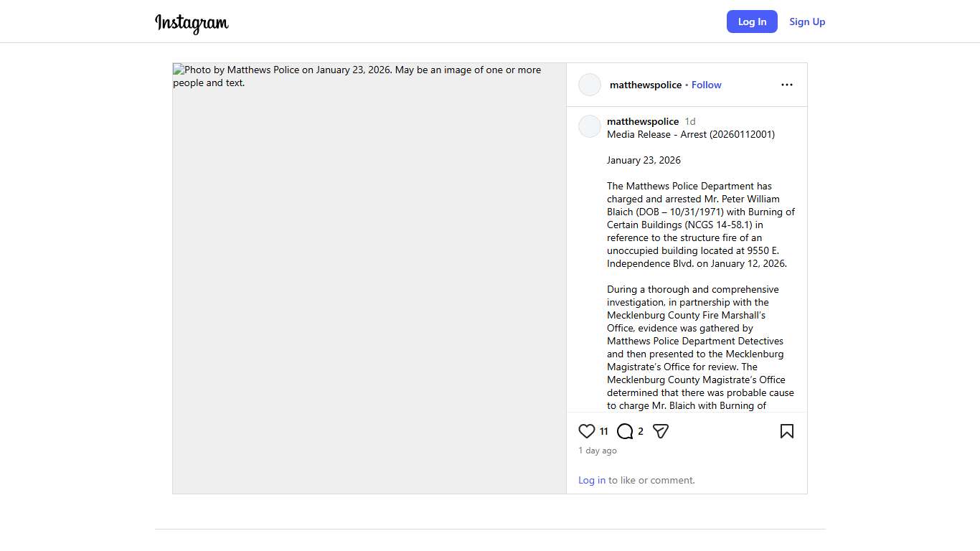
Task: Click the Matthews Police post photo
Action: [x=369, y=278]
